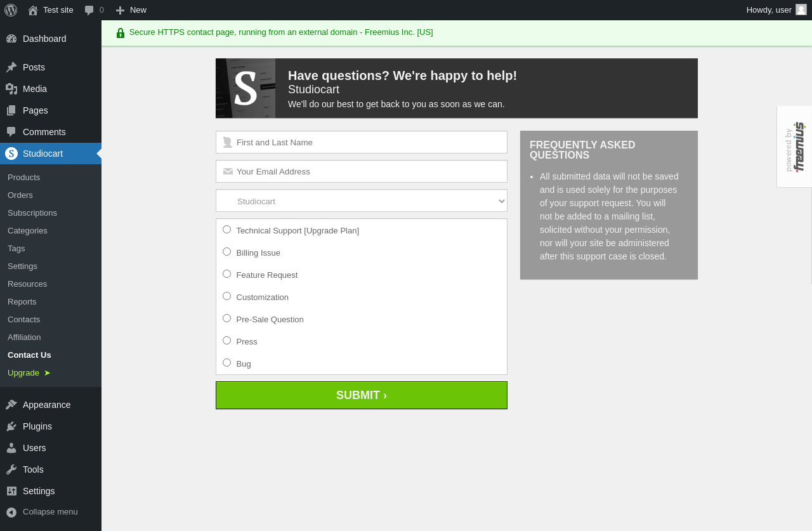Focus the Your Email Address field
The width and height of the screenshot is (812, 531).
(362, 171)
